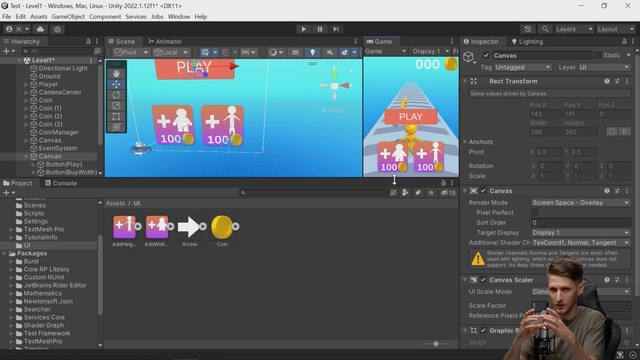The image size is (640, 360).
Task: Select Button(Play) in the Hierarchy
Action: (x=64, y=164)
